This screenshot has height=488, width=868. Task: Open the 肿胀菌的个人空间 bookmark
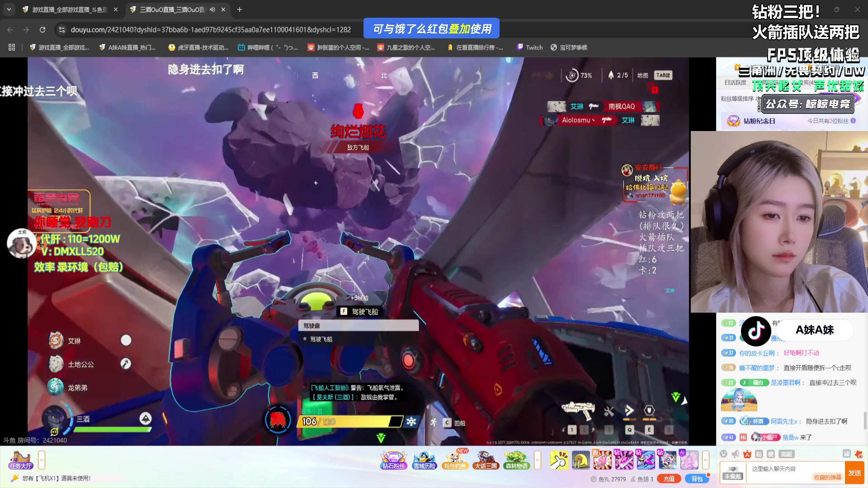(338, 47)
